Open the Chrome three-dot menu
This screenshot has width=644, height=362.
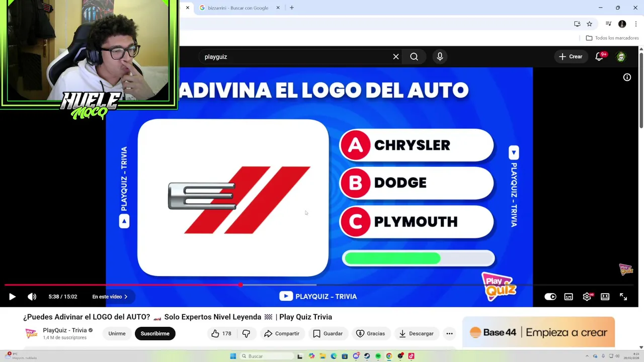click(x=635, y=24)
